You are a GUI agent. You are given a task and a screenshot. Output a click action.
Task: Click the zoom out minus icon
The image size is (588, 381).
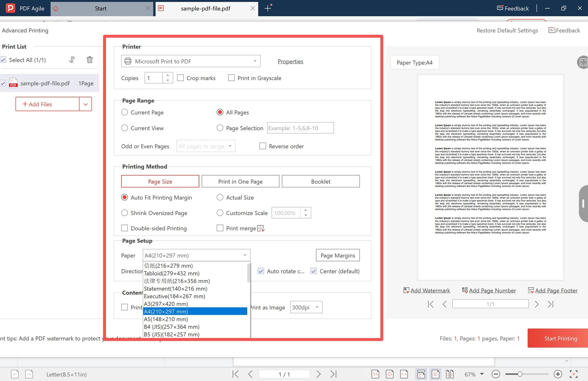(x=496, y=374)
